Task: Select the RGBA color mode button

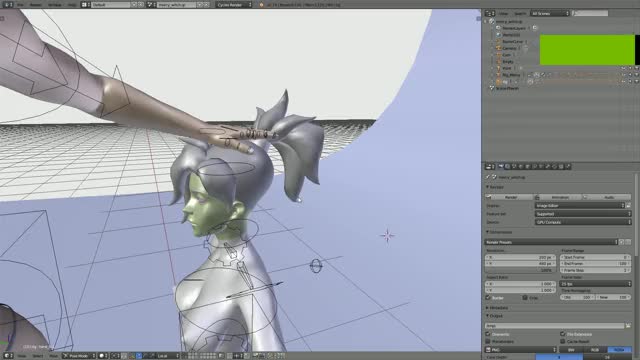Action: pos(619,350)
